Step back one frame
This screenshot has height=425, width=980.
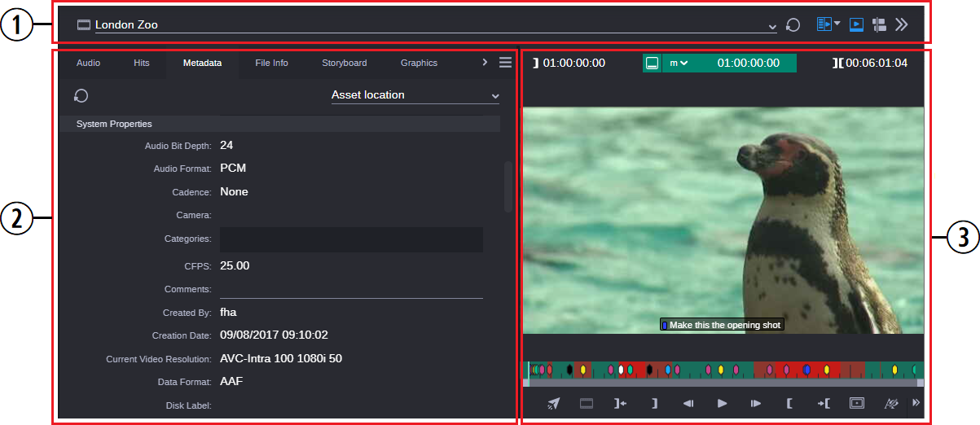[x=688, y=403]
